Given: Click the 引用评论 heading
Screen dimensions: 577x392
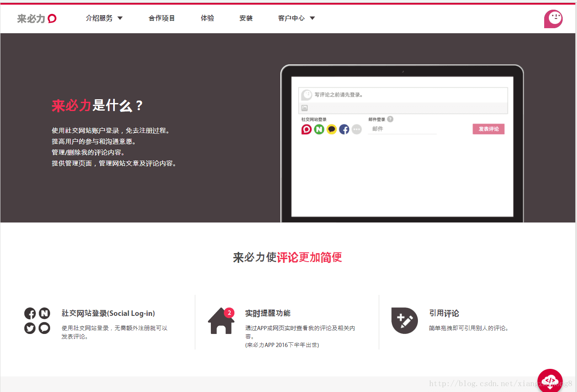Looking at the screenshot, I should point(444,313).
